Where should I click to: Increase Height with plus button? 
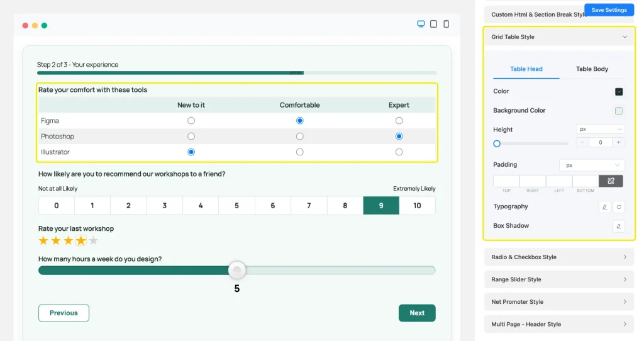[x=619, y=143]
